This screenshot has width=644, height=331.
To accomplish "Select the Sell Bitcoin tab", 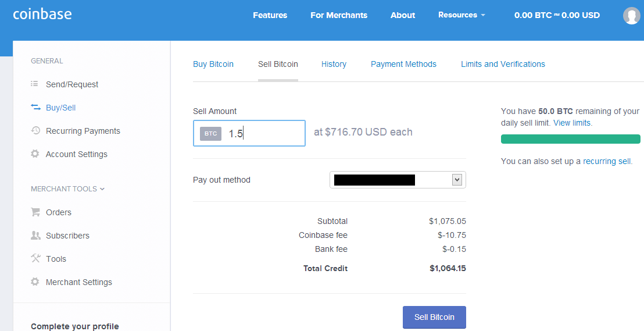I will 278,64.
